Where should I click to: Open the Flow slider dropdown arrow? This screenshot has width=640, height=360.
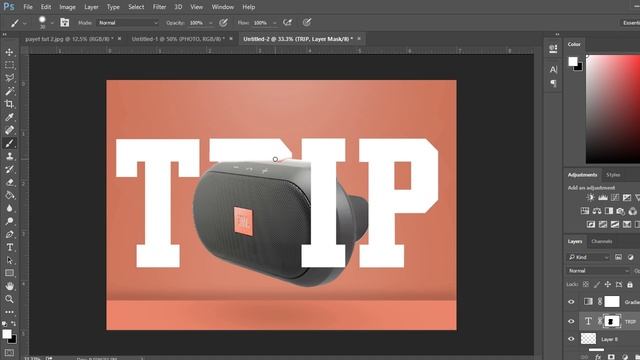coord(275,23)
